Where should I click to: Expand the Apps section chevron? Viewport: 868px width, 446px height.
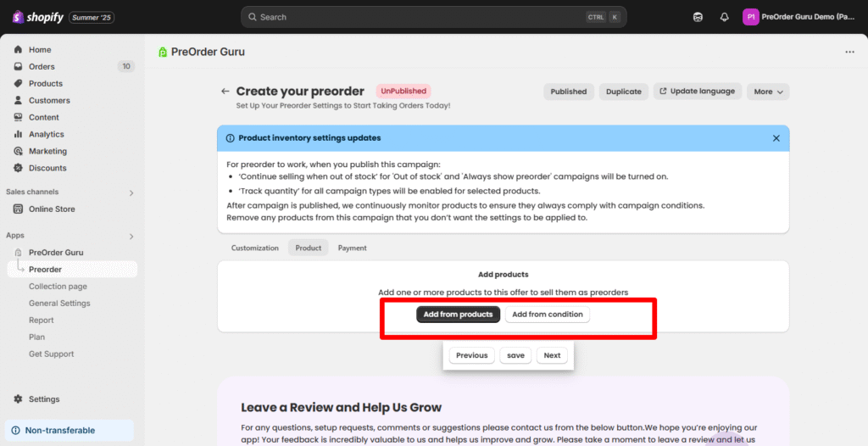tap(131, 236)
